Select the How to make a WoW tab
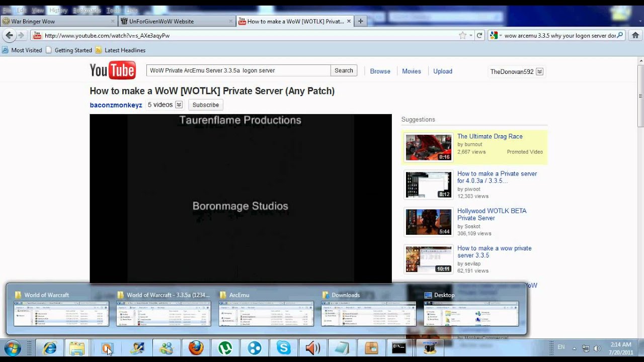The height and width of the screenshot is (362, 644). (x=295, y=21)
